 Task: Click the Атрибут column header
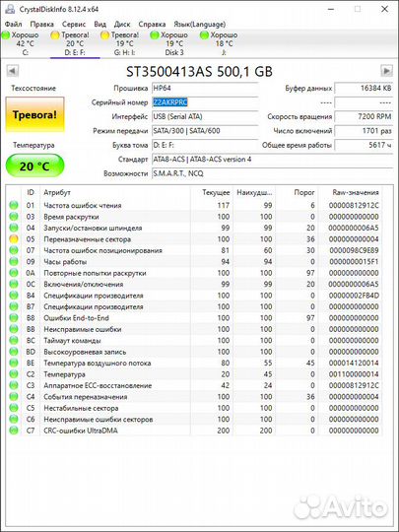(115, 192)
